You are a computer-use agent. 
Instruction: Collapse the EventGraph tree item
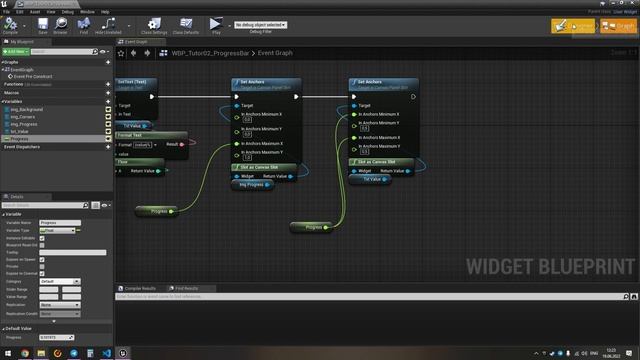point(2,70)
